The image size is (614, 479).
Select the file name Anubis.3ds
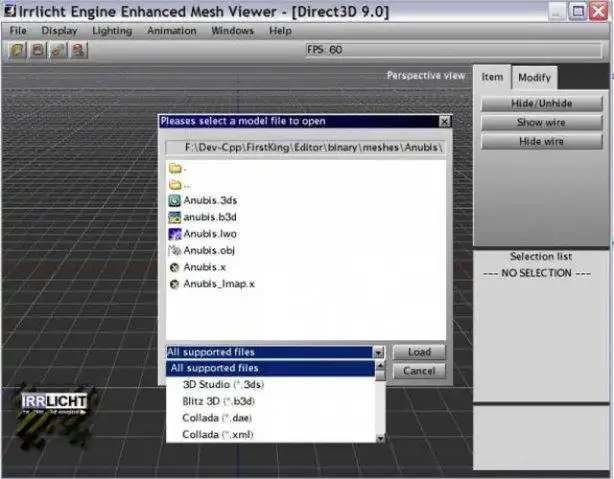210,201
